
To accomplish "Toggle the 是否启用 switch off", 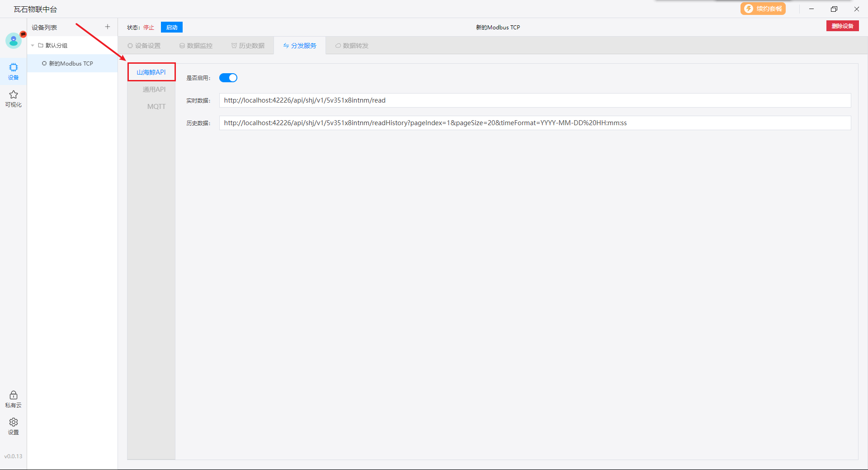I will 228,78.
